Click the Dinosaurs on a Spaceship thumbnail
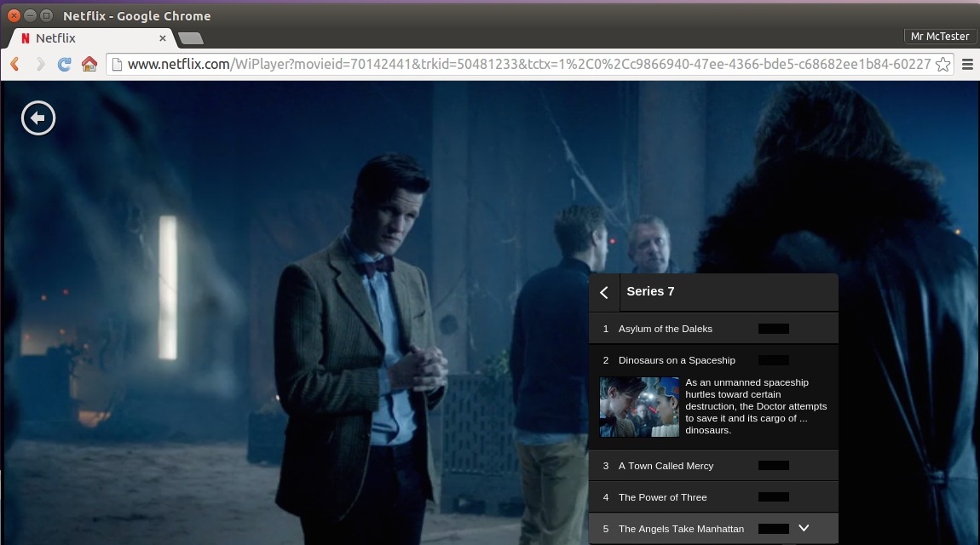The width and height of the screenshot is (980, 545). coord(639,406)
